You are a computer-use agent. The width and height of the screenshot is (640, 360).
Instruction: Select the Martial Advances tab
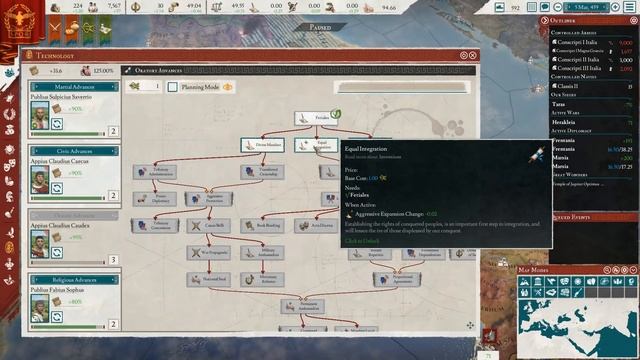coord(75,87)
